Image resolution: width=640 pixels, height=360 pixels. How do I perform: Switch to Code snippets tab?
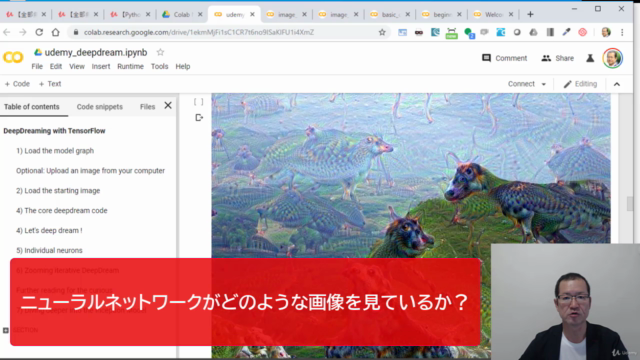(x=100, y=107)
